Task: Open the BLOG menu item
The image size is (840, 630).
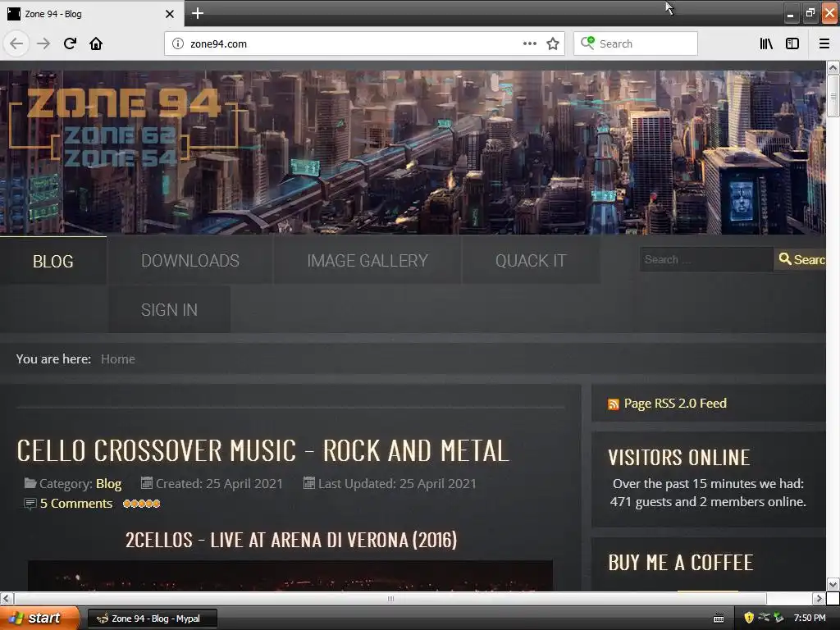Action: pyautogui.click(x=53, y=261)
